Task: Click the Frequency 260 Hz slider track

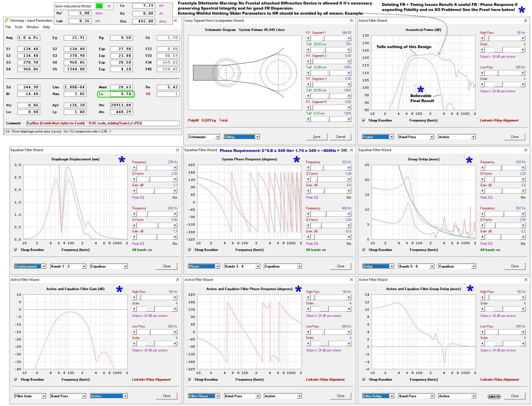Action: click(x=154, y=214)
